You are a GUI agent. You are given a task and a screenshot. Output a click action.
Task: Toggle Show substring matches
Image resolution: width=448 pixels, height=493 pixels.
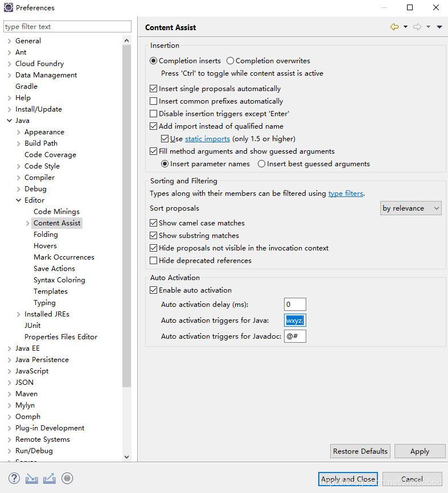pyautogui.click(x=154, y=236)
